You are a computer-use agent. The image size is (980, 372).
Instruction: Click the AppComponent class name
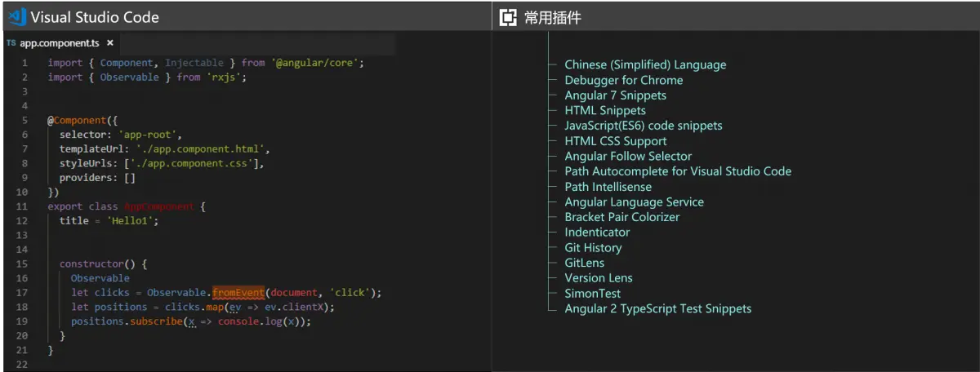click(158, 206)
